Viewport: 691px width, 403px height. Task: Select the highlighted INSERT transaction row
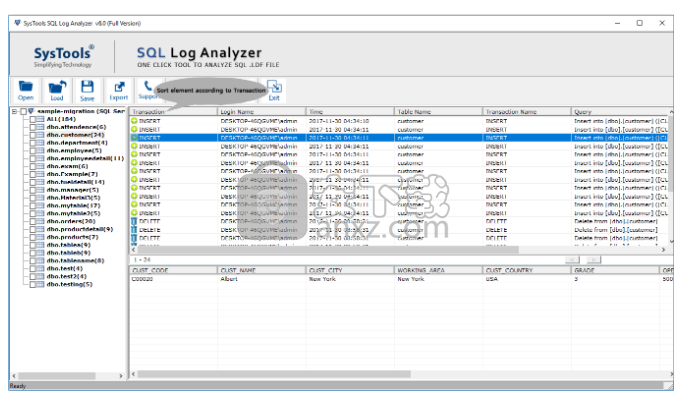tap(399, 138)
